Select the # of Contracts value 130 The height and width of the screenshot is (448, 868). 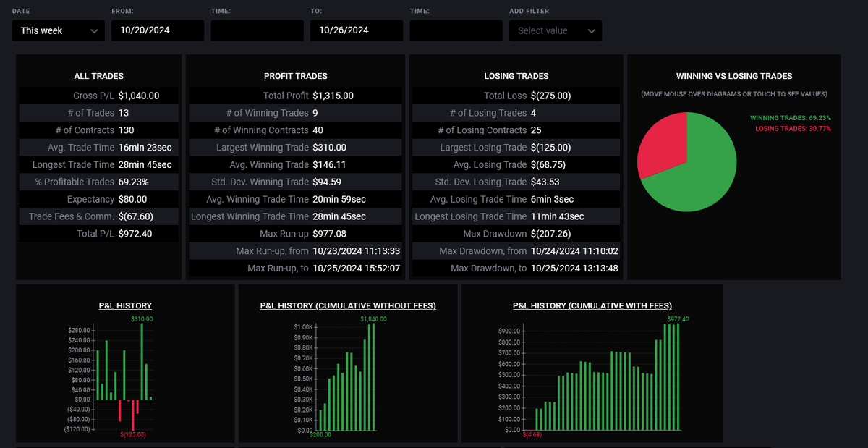(126, 130)
